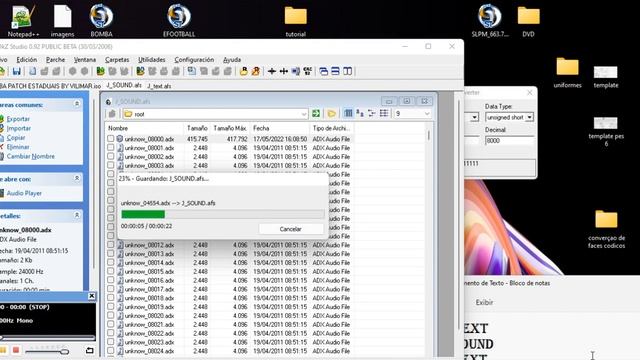Click the Importar task link
The image size is (640, 360).
18,128
